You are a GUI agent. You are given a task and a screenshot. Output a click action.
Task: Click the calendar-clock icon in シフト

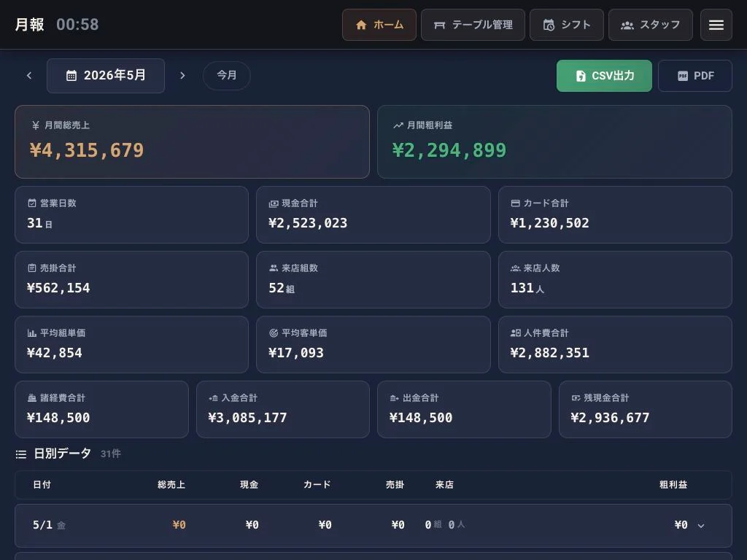pyautogui.click(x=549, y=25)
